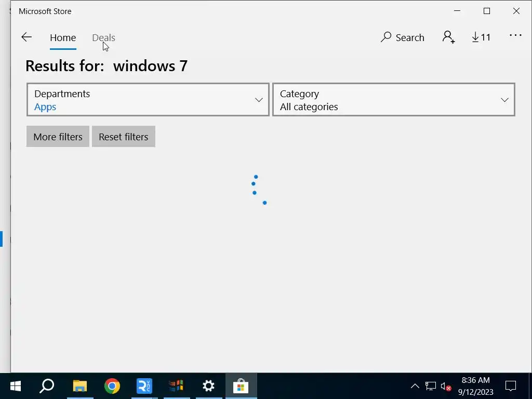Show hidden system tray icons
532x399 pixels.
click(x=415, y=386)
